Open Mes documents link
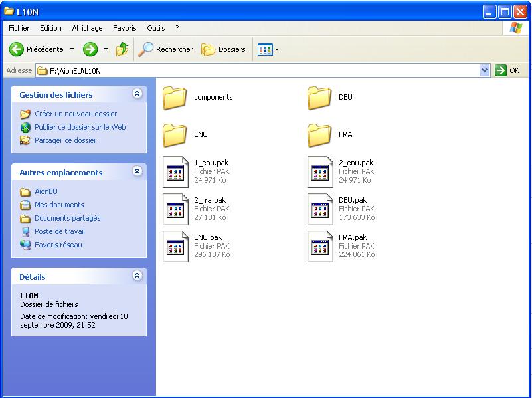The image size is (532, 398). pyautogui.click(x=59, y=205)
